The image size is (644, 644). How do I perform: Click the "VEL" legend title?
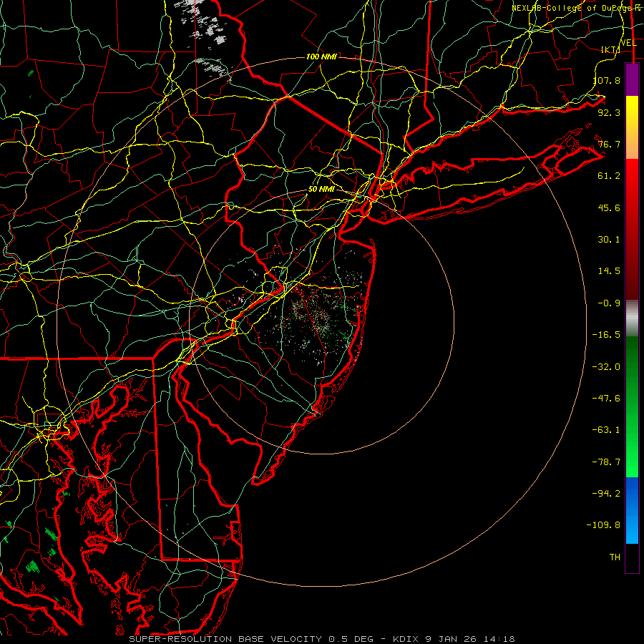click(628, 43)
